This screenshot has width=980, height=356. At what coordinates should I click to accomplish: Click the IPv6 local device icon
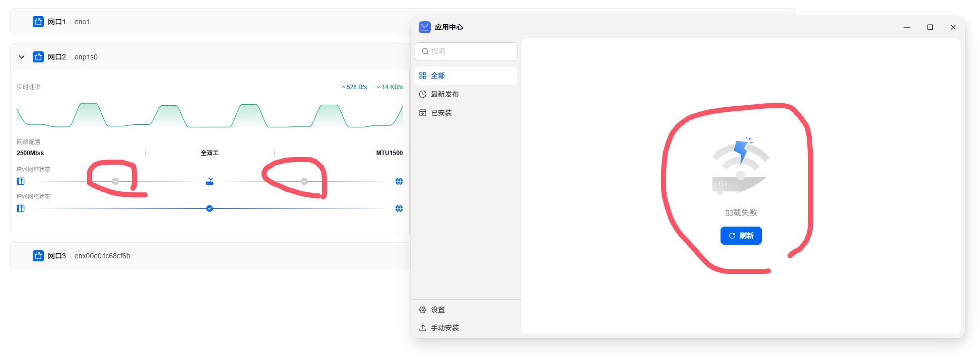click(21, 208)
